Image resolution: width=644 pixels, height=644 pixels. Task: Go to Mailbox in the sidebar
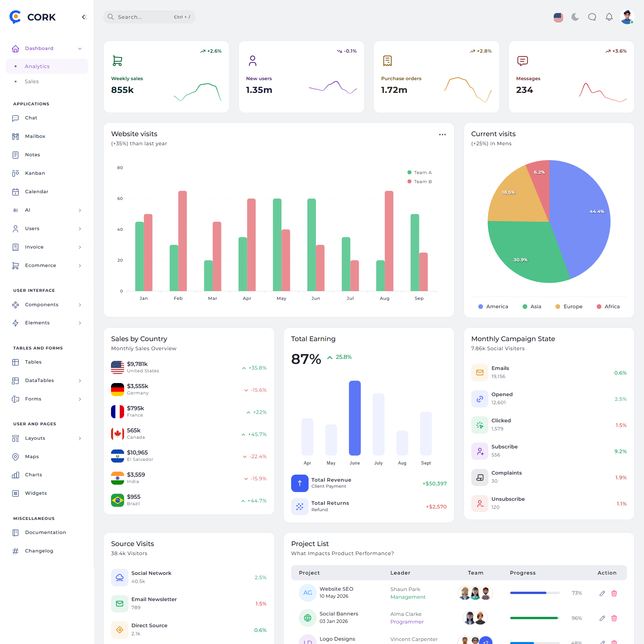click(35, 136)
